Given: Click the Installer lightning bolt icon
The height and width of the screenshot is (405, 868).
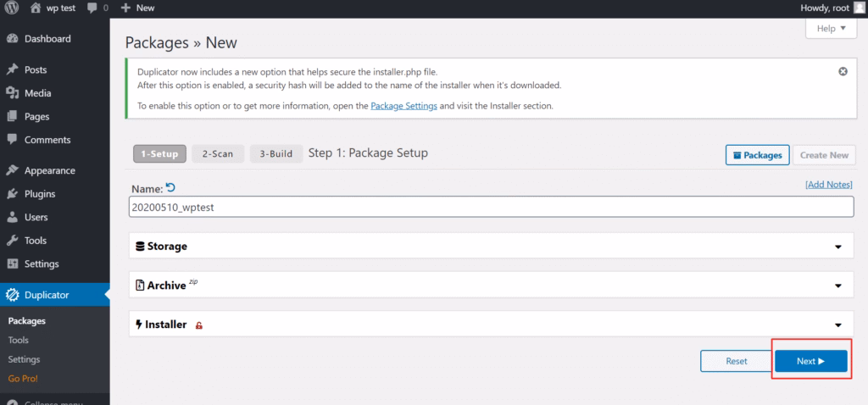Looking at the screenshot, I should [138, 325].
